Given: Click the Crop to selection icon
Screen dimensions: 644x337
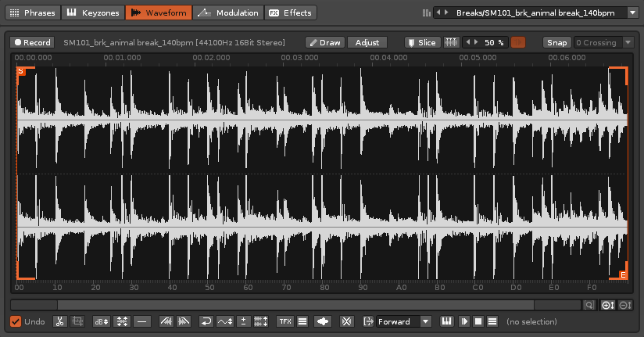Looking at the screenshot, I should point(77,321).
